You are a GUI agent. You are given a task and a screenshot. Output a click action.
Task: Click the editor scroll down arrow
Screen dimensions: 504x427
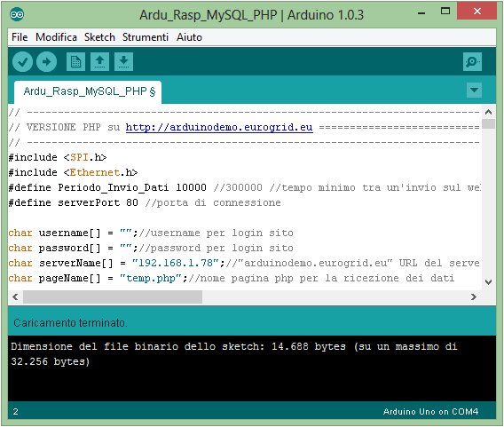[489, 282]
